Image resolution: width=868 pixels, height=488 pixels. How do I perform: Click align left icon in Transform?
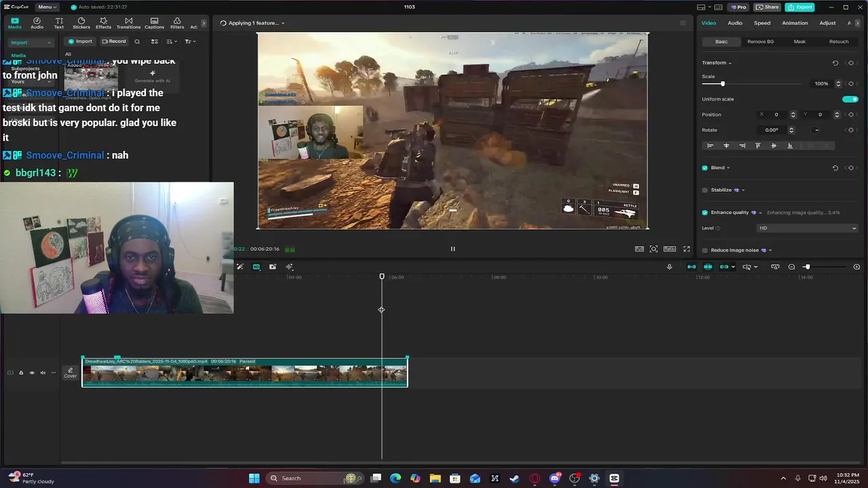pos(710,146)
